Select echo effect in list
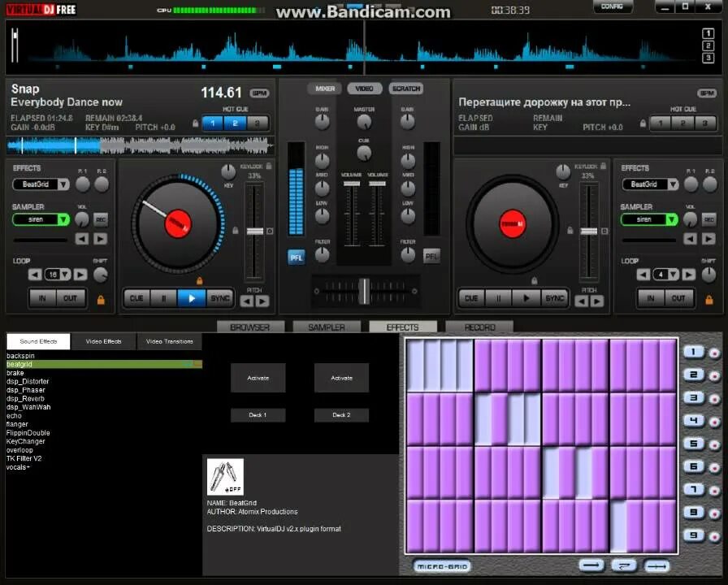This screenshot has height=585, width=728. coord(14,415)
